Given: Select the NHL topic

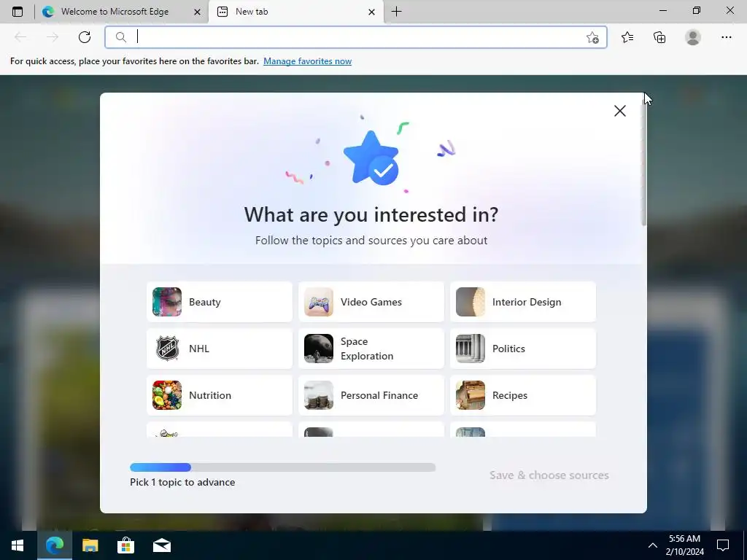Looking at the screenshot, I should point(220,349).
